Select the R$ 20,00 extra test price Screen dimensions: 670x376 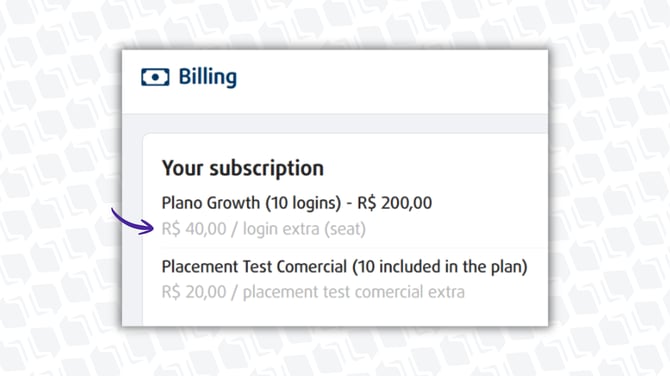point(194,292)
